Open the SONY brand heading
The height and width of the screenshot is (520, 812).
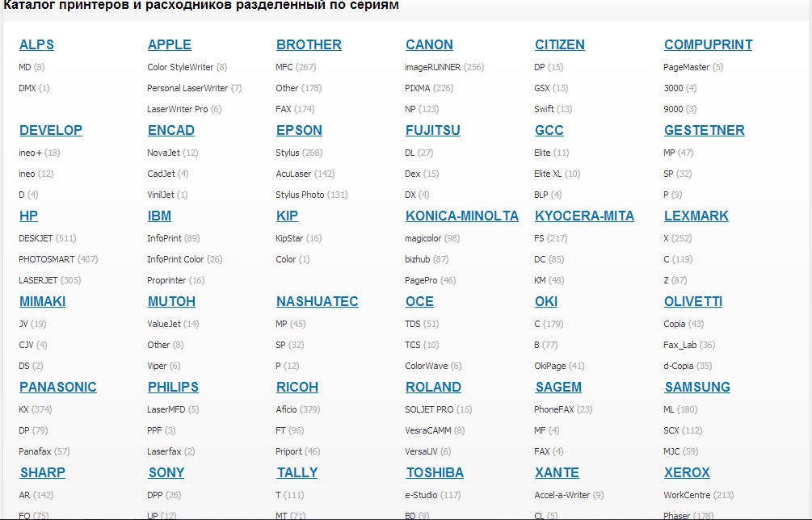pyautogui.click(x=166, y=472)
